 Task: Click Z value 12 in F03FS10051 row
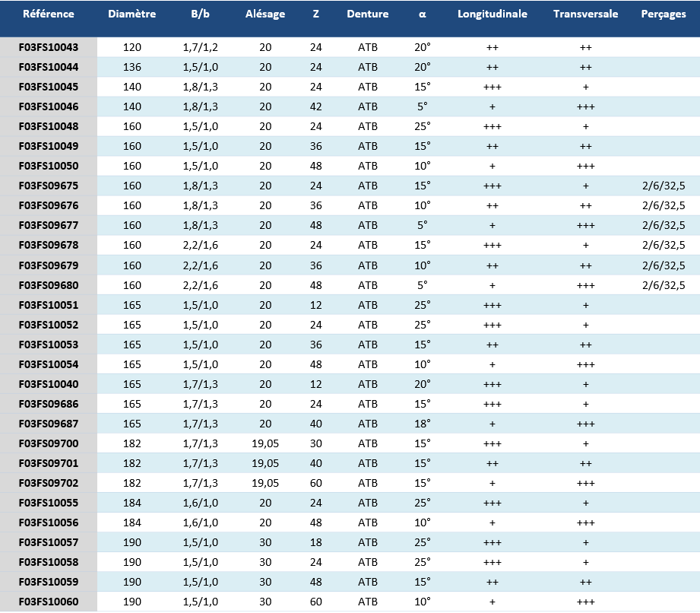coord(316,305)
